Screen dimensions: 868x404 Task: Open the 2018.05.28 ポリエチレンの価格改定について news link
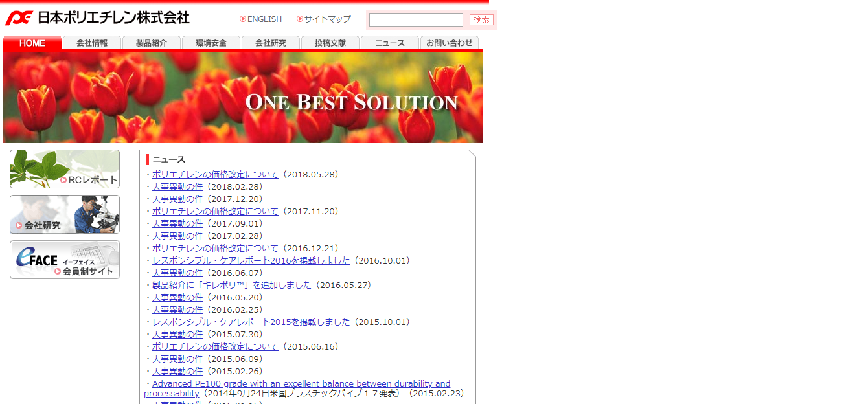pyautogui.click(x=215, y=174)
